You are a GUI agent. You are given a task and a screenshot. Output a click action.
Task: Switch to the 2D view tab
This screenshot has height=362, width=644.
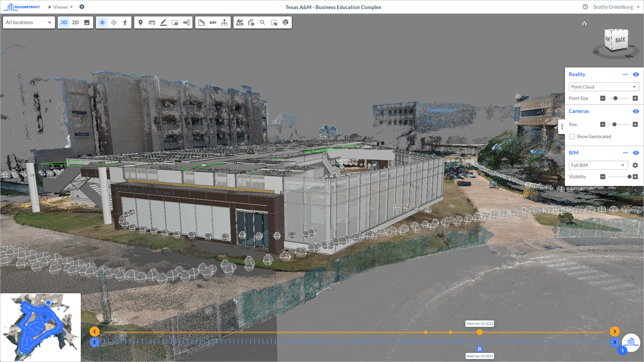click(x=75, y=22)
